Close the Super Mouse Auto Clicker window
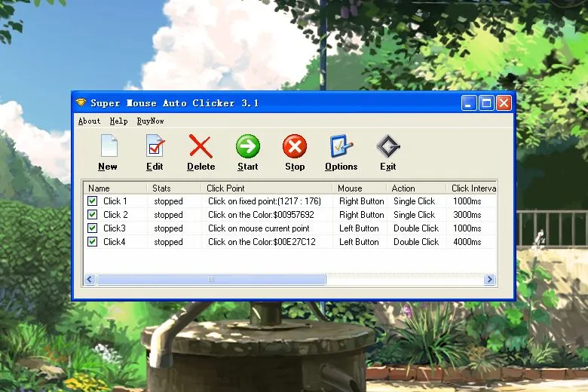Image resolution: width=588 pixels, height=392 pixels. click(x=504, y=103)
